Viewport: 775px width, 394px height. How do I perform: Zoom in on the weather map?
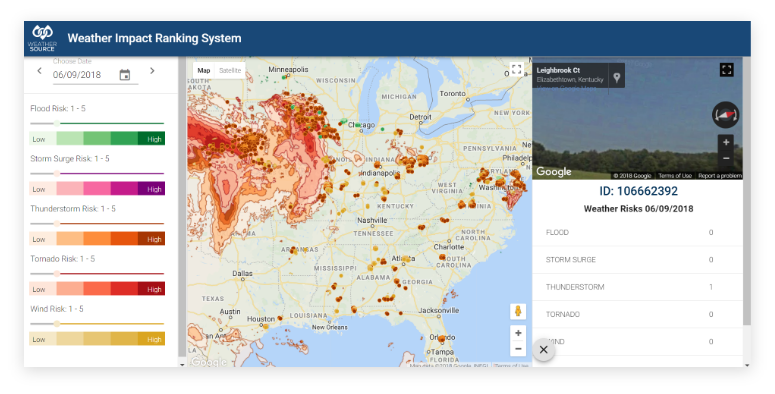click(x=518, y=333)
